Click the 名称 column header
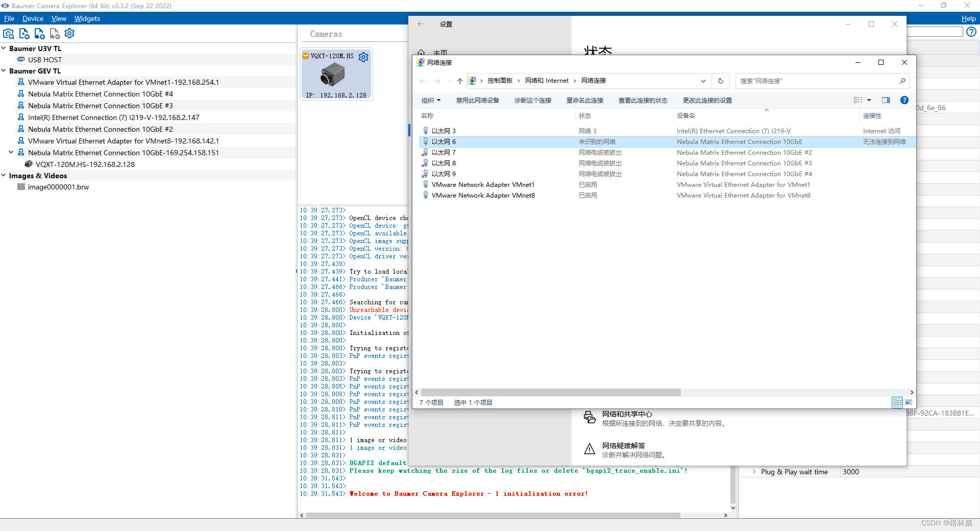 (427, 116)
